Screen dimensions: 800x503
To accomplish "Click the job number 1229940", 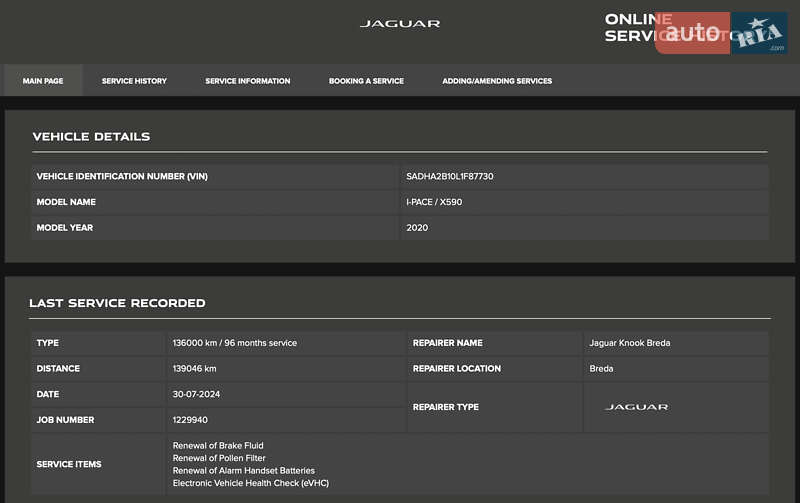I will click(x=190, y=420).
